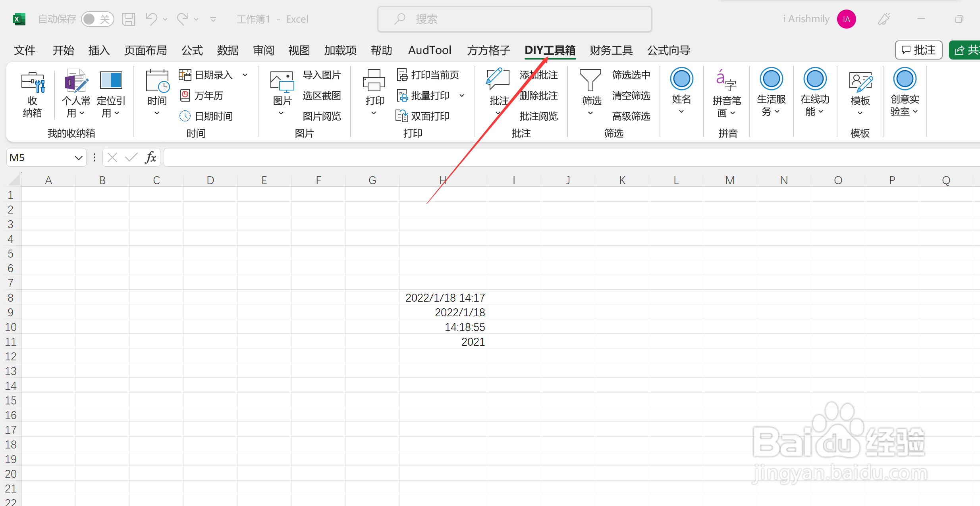Switch to the AudTool tab

430,50
